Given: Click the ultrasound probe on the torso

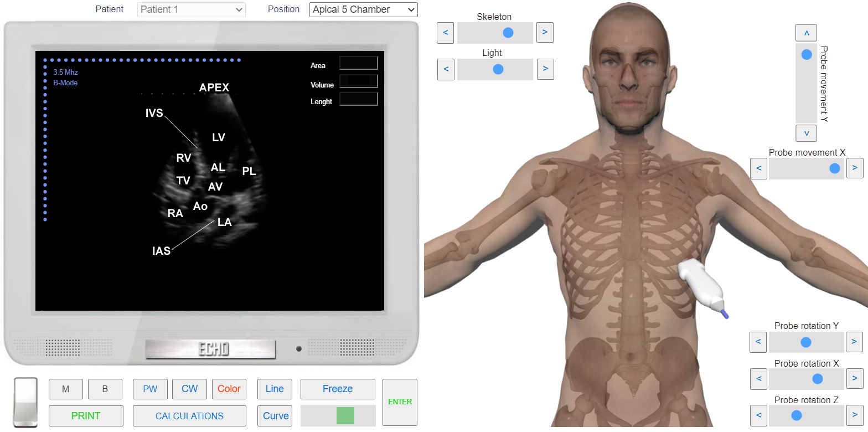Looking at the screenshot, I should coord(703,289).
